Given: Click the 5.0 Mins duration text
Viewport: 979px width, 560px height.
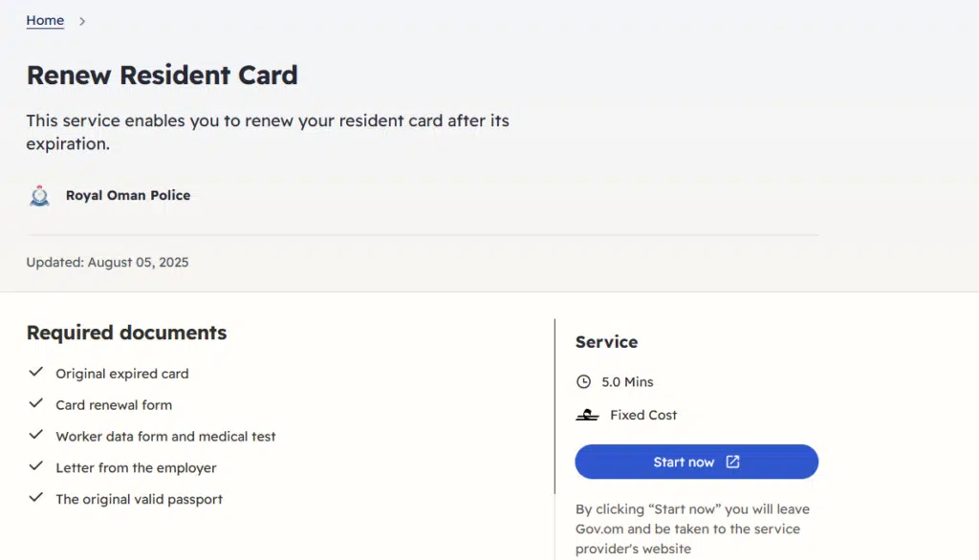Looking at the screenshot, I should point(627,382).
